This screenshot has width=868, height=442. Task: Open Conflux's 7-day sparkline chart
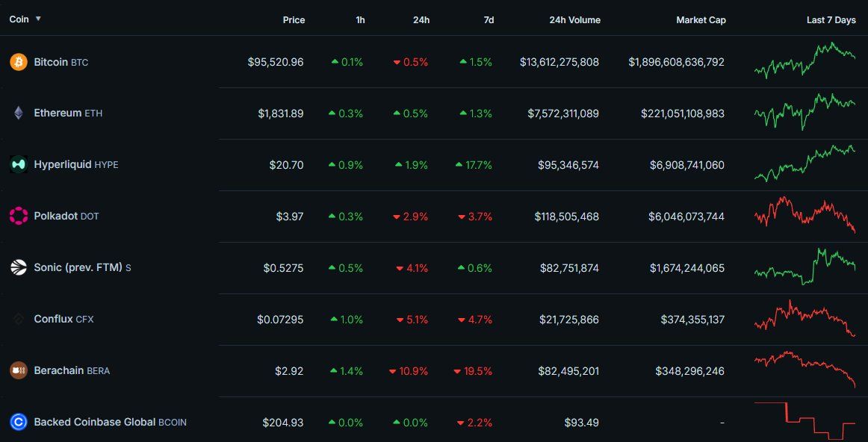coord(805,318)
